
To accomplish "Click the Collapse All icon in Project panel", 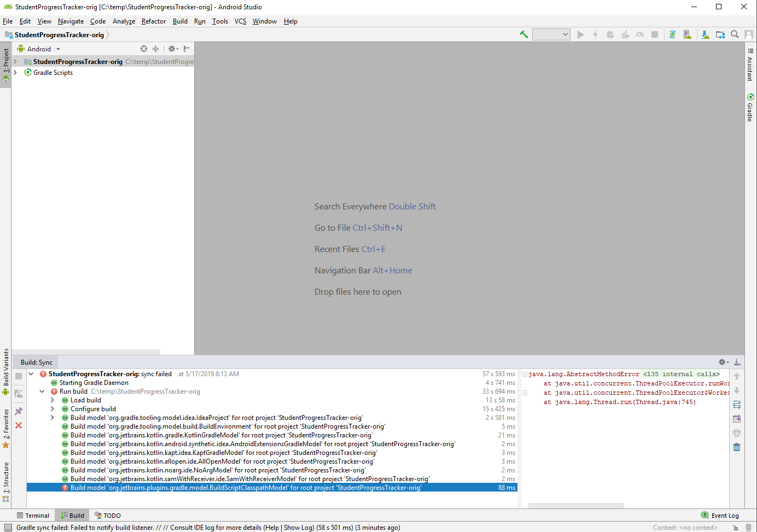I will 156,49.
